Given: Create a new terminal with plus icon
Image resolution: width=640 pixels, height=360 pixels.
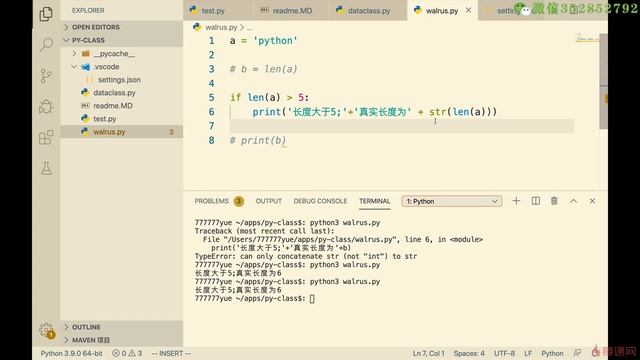Looking at the screenshot, I should pyautogui.click(x=516, y=201).
